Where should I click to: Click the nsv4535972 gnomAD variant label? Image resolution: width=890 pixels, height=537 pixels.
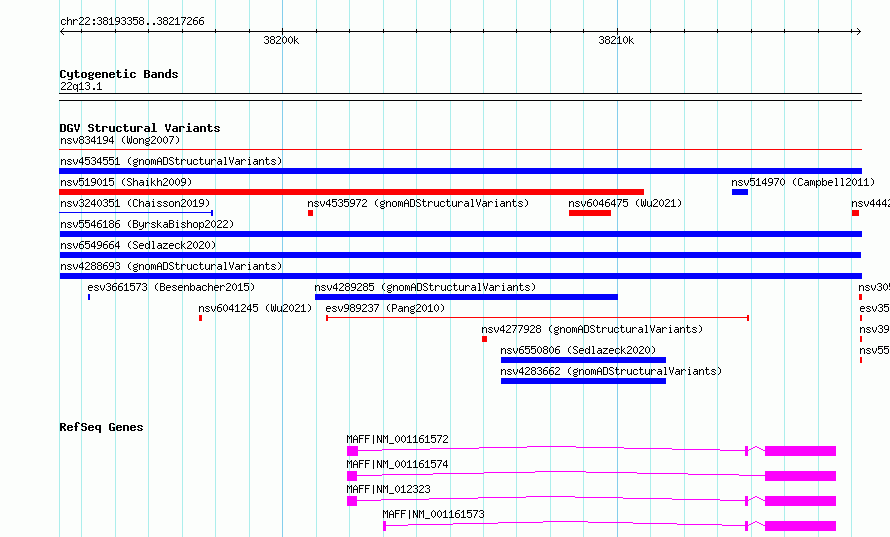[x=418, y=203]
